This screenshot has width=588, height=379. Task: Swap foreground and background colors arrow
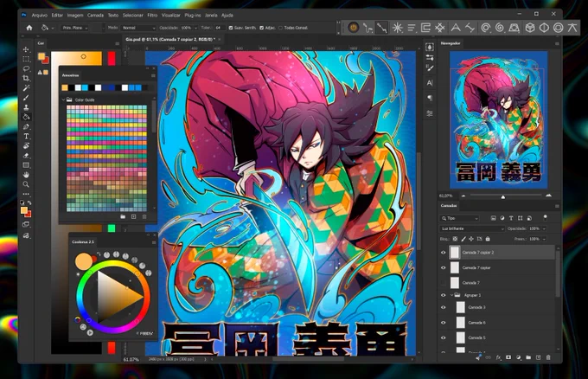(29, 202)
